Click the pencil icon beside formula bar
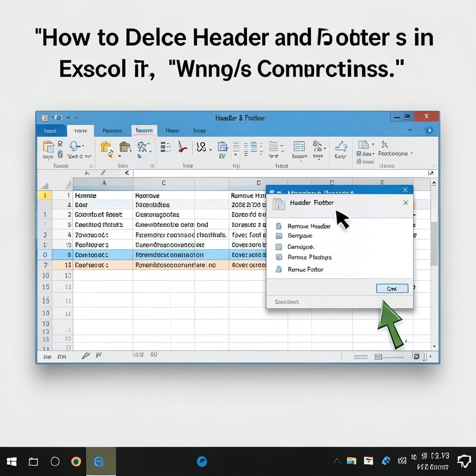476x476 pixels. pos(103,173)
